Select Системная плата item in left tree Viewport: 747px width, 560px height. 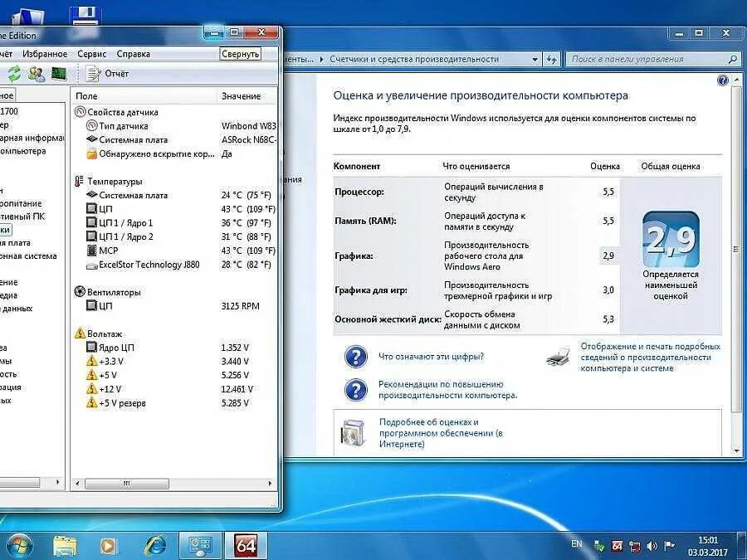15,243
